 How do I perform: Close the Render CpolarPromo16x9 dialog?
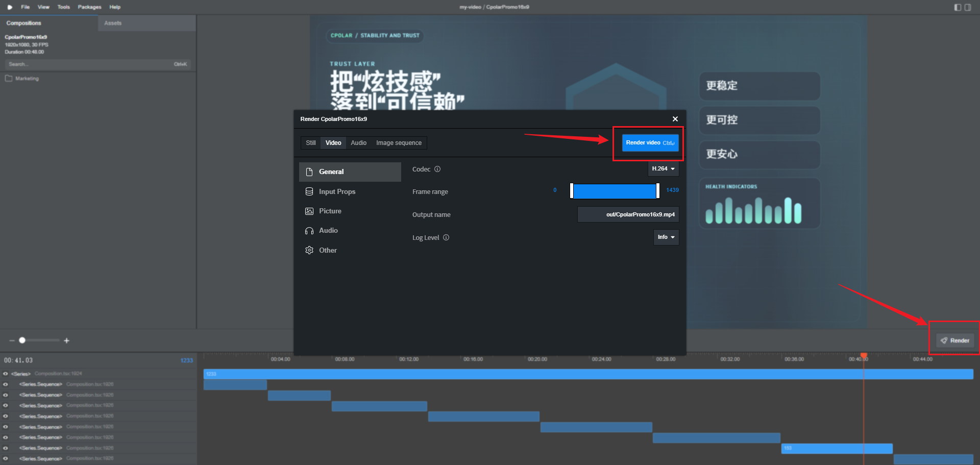pyautogui.click(x=675, y=119)
